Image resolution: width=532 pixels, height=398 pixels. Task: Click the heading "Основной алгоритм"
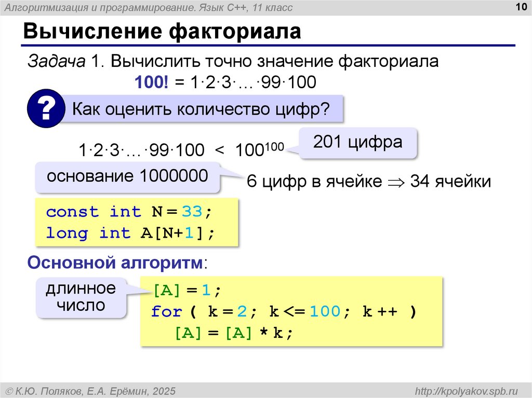[115, 263]
